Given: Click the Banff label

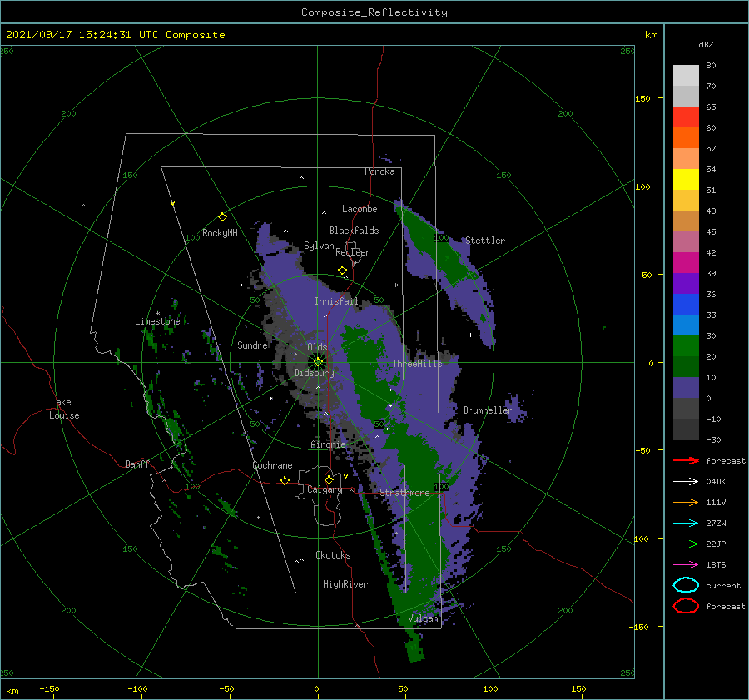Looking at the screenshot, I should pos(137,464).
